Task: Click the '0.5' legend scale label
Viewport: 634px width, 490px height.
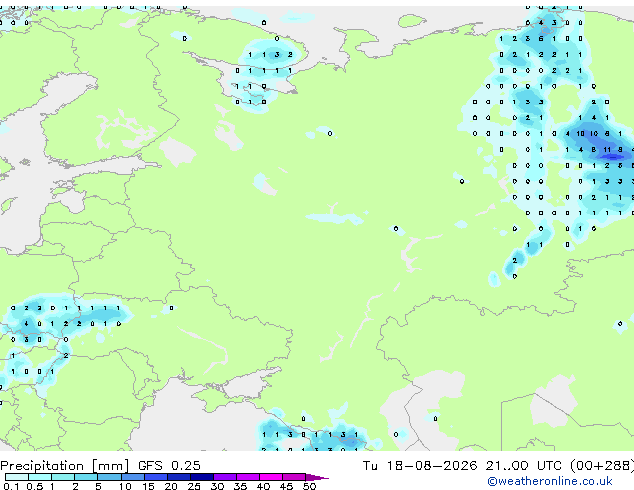Action: [x=34, y=486]
